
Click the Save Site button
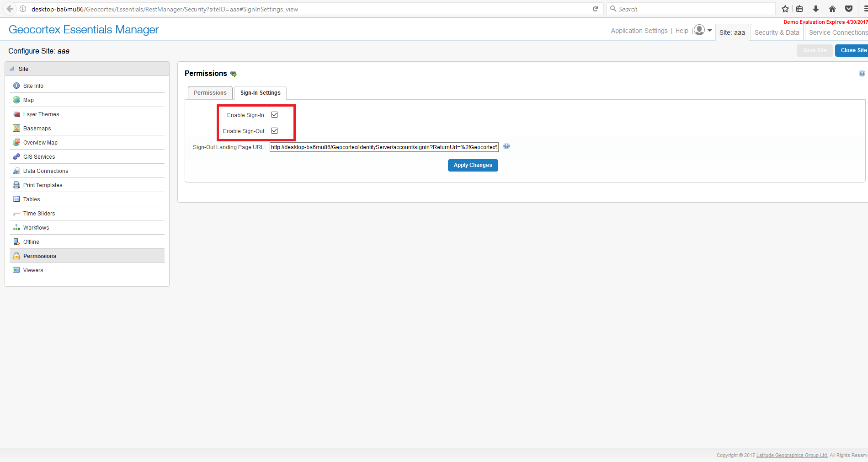pyautogui.click(x=815, y=50)
